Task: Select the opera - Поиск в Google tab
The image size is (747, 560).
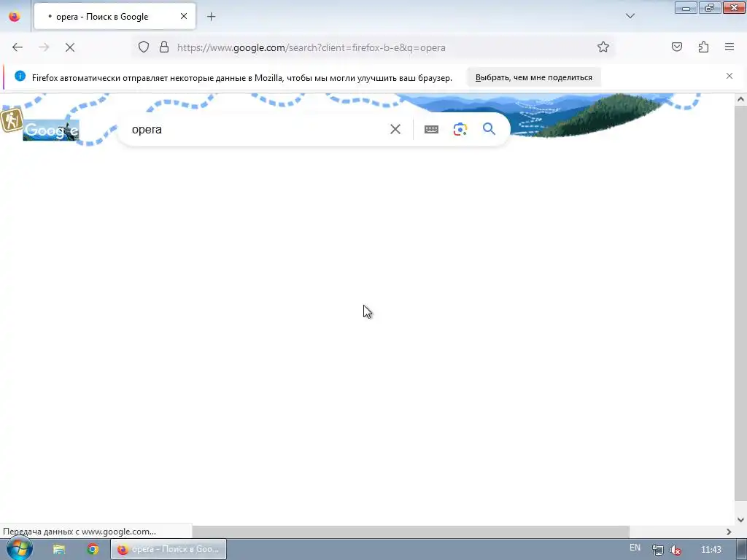Action: (x=115, y=16)
